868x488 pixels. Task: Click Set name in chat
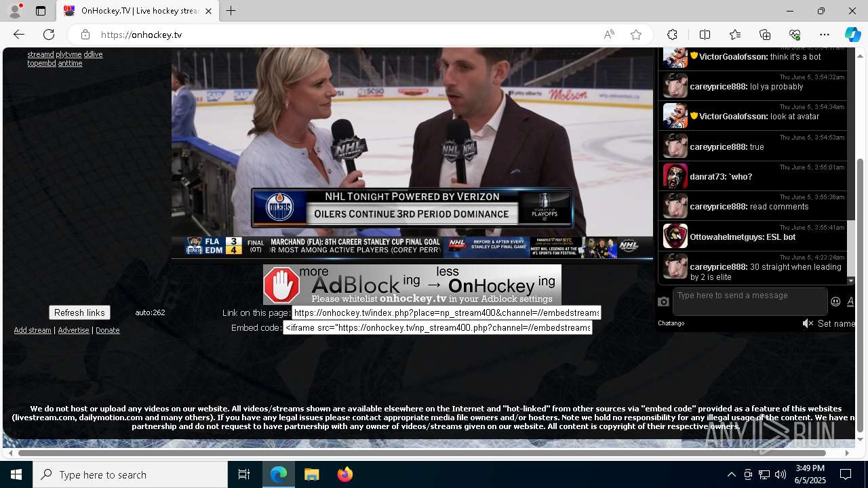click(x=836, y=323)
